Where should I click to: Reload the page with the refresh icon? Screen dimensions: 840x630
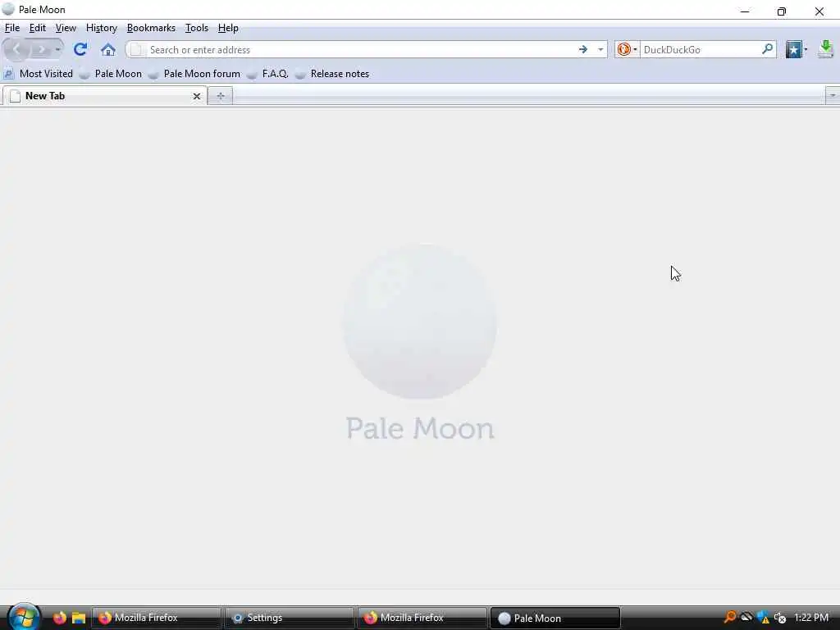[x=80, y=49]
